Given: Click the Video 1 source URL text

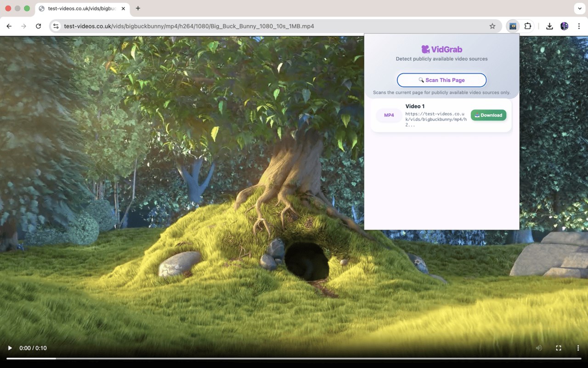Looking at the screenshot, I should pos(436,119).
